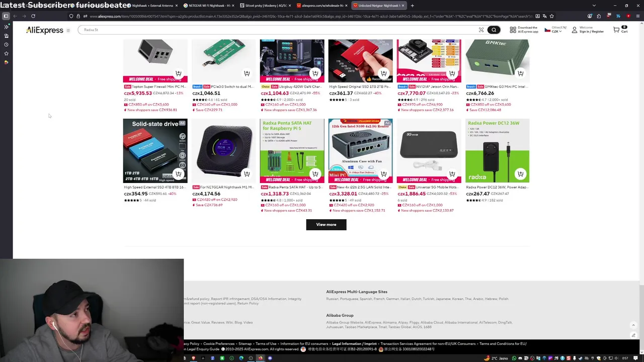The height and width of the screenshot is (362, 644).
Task: Reload the page
Action: point(33,16)
